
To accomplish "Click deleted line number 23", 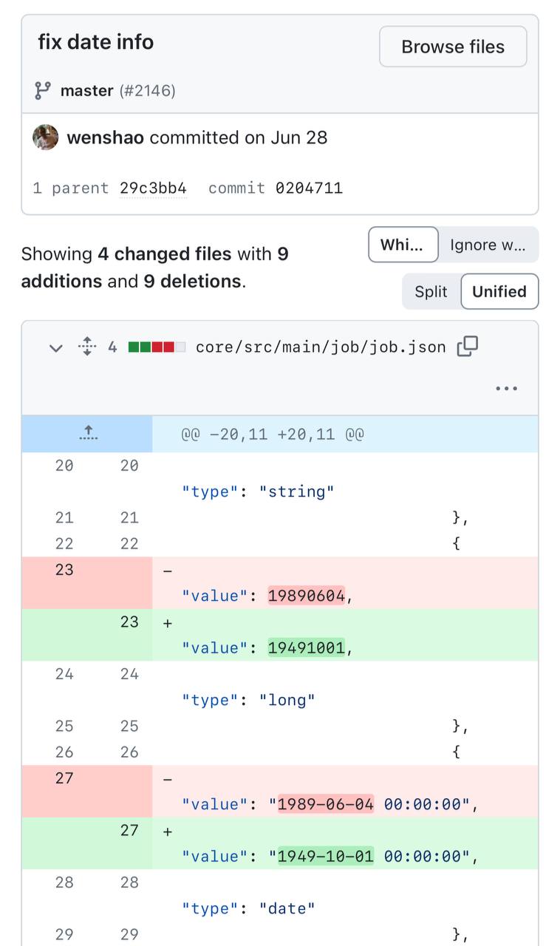I will tap(64, 570).
